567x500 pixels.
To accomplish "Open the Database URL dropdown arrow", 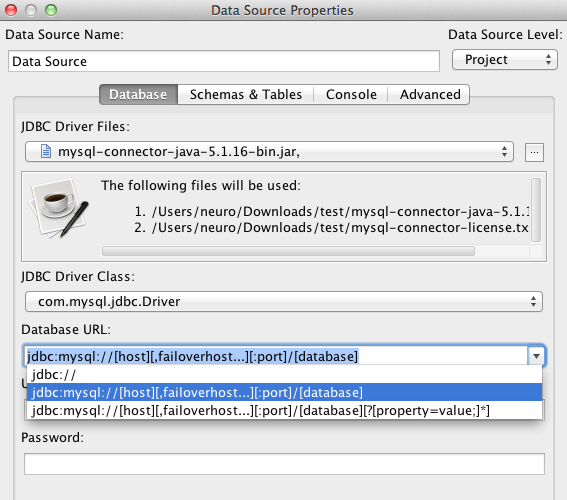I will click(536, 356).
